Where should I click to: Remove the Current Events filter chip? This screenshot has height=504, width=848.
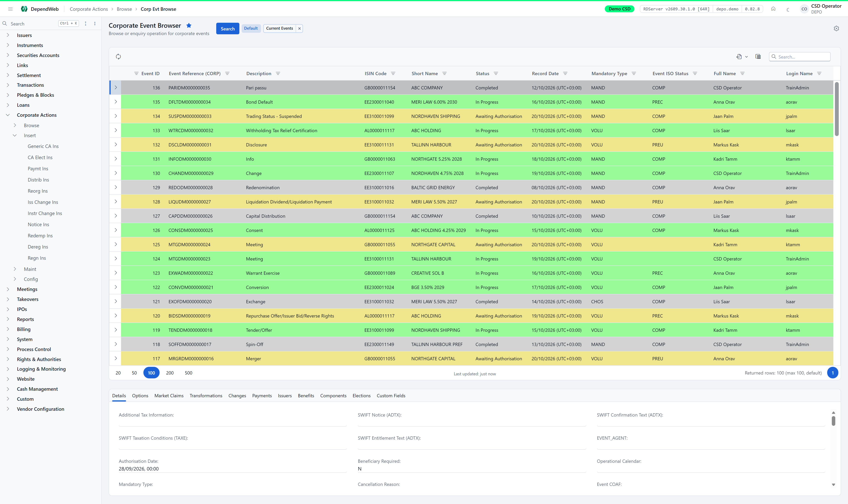(299, 29)
